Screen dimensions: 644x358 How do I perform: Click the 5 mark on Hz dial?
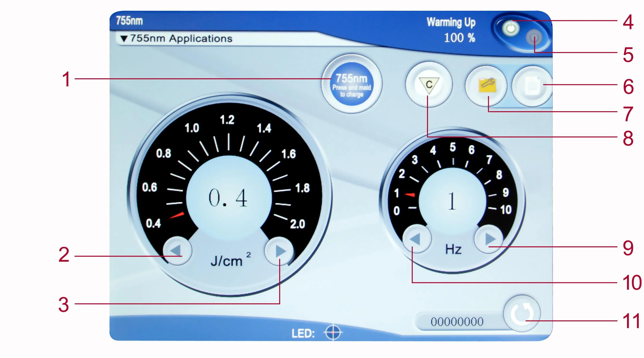[452, 147]
